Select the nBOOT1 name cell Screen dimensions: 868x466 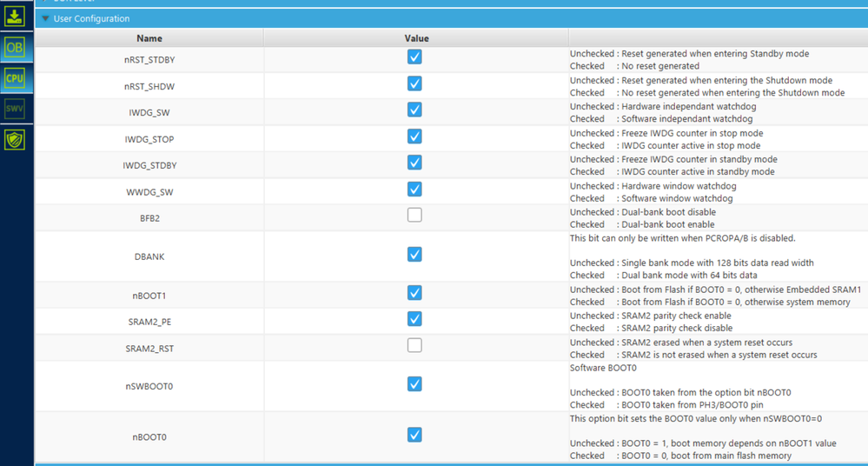tap(149, 296)
